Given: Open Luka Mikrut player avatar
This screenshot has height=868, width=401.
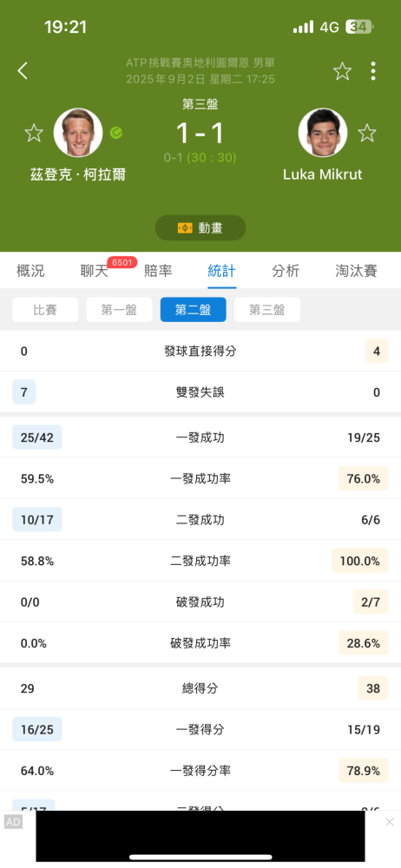Looking at the screenshot, I should [x=322, y=133].
